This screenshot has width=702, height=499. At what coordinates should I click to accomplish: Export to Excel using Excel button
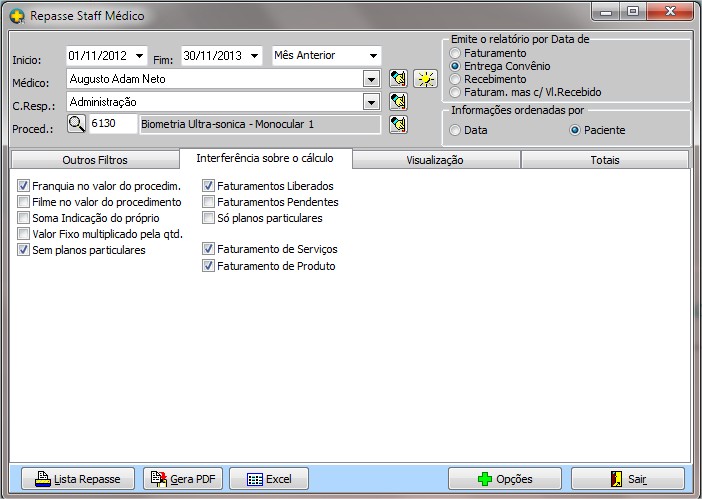(269, 479)
